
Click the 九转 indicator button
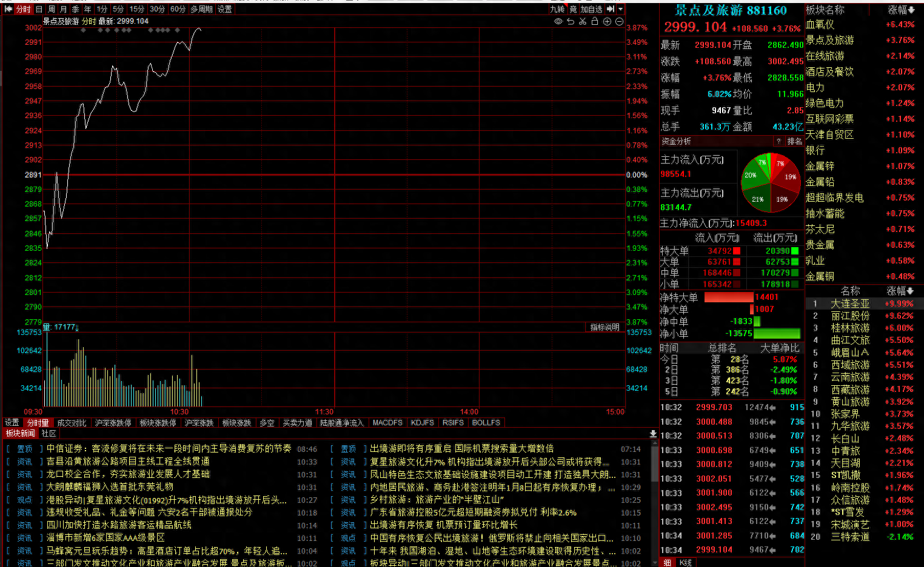(x=557, y=9)
